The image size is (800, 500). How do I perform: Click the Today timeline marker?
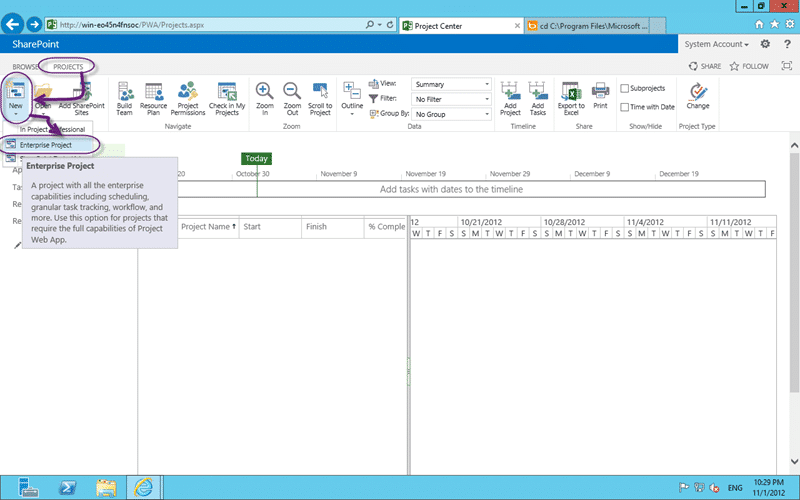pyautogui.click(x=256, y=159)
